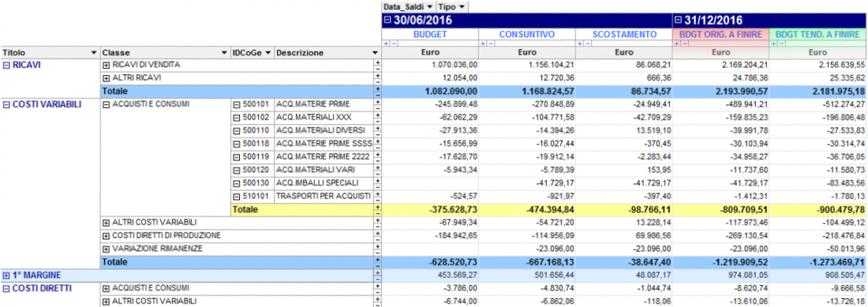Image resolution: width=868 pixels, height=307 pixels.
Task: Expand the RICAVI DI VENDITA class
Action: point(107,66)
